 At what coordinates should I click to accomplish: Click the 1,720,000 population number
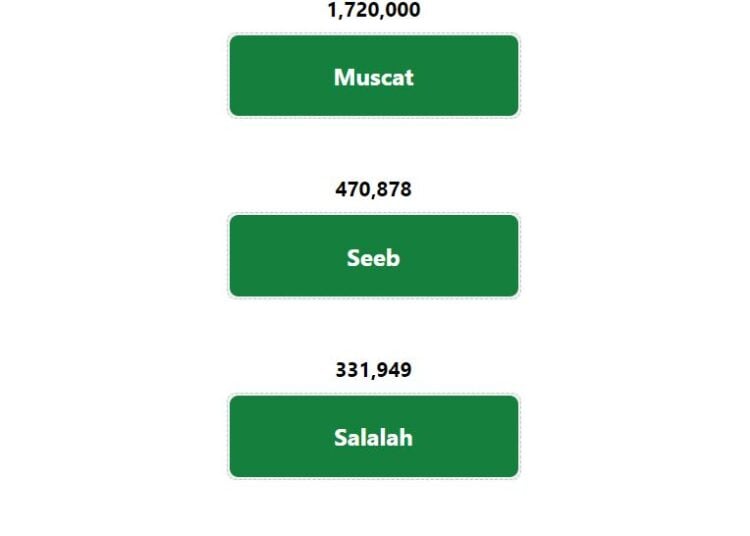click(374, 10)
